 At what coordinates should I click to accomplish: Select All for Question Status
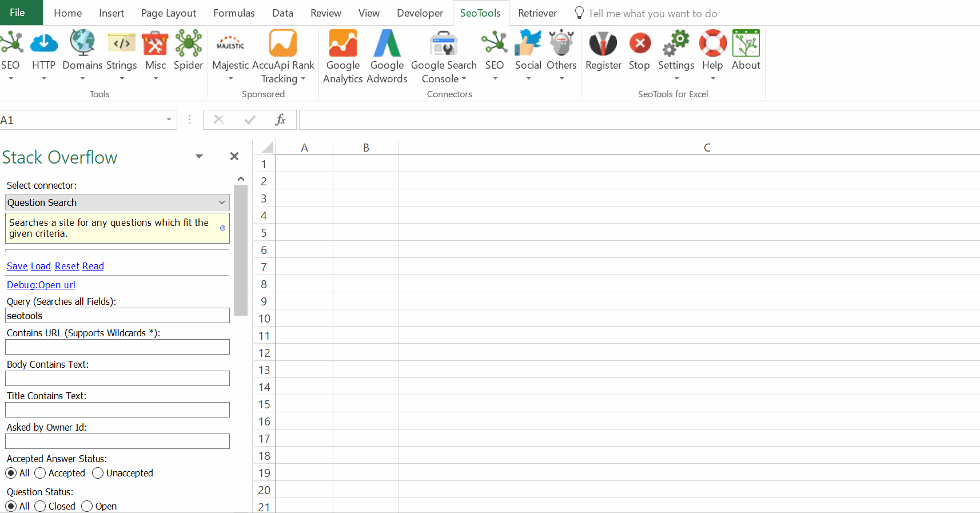11,506
